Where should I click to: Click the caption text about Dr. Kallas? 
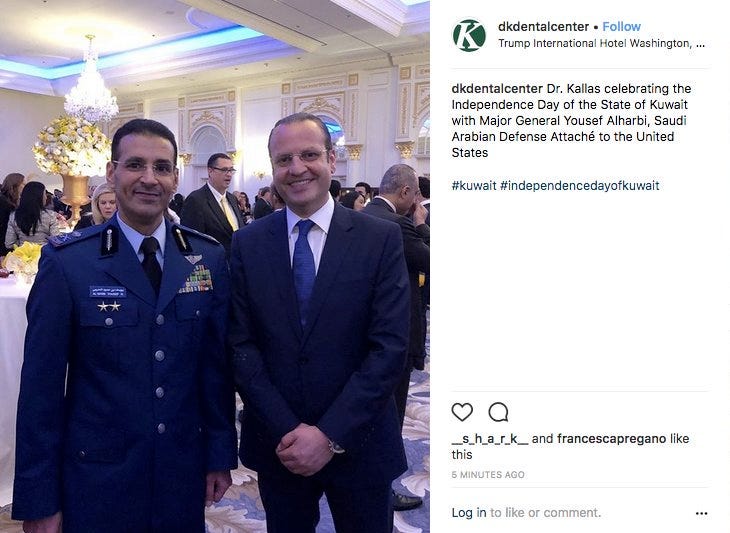[571, 121]
